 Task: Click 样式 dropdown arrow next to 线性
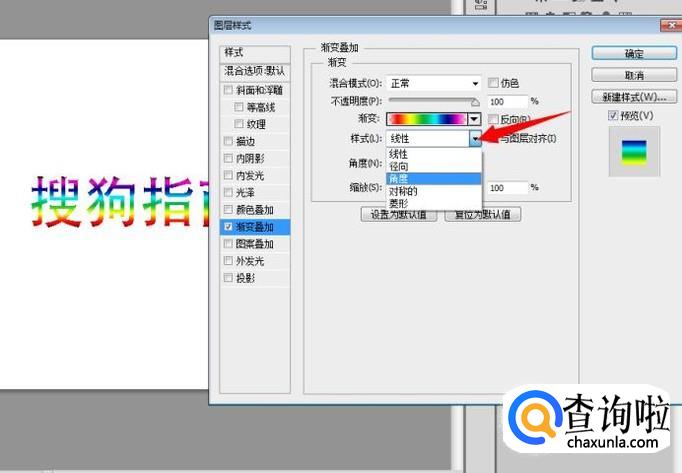pos(475,139)
